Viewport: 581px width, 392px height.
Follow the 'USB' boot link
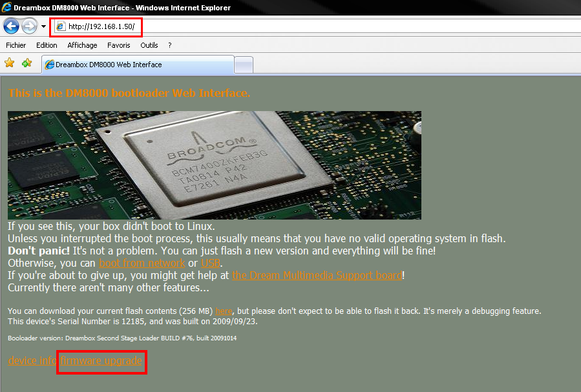(211, 263)
